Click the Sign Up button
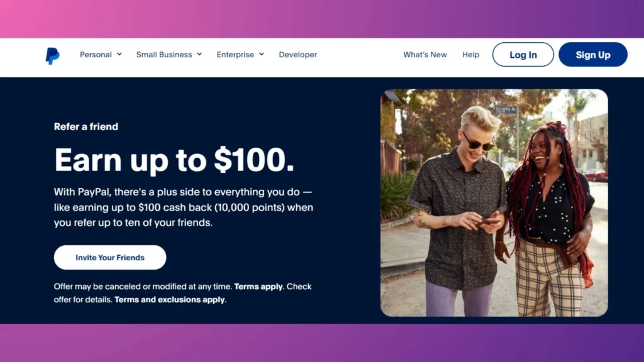This screenshot has width=644, height=362. pos(592,55)
